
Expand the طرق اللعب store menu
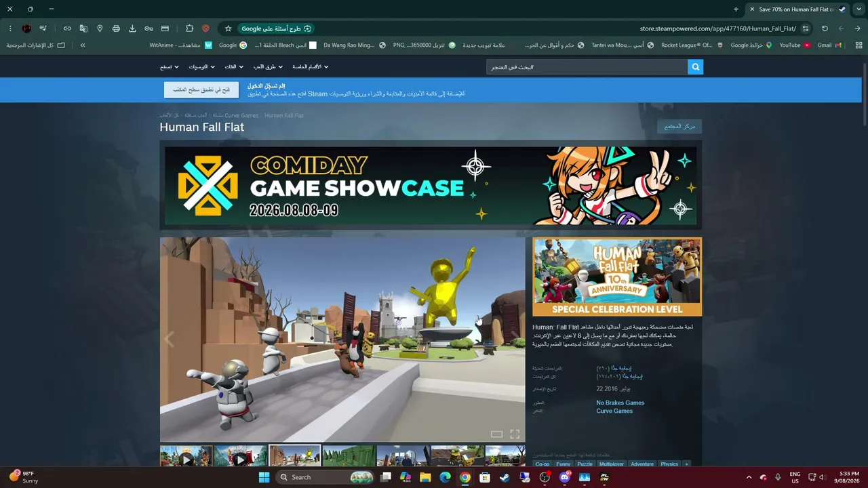(x=269, y=67)
